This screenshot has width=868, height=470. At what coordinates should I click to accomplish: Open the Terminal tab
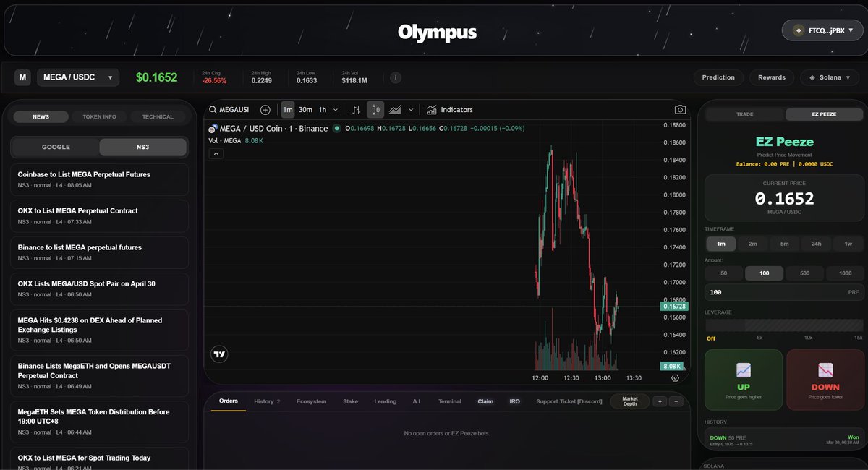(449, 401)
